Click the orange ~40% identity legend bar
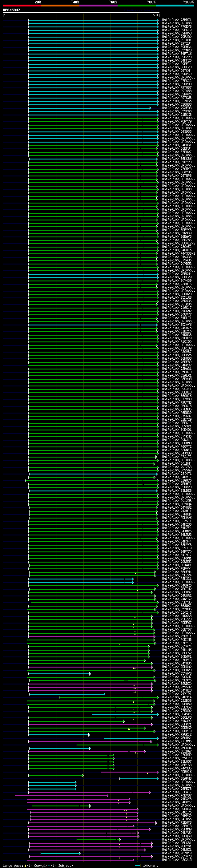Image resolution: width=197 pixels, height=868 pixels. 60,6
